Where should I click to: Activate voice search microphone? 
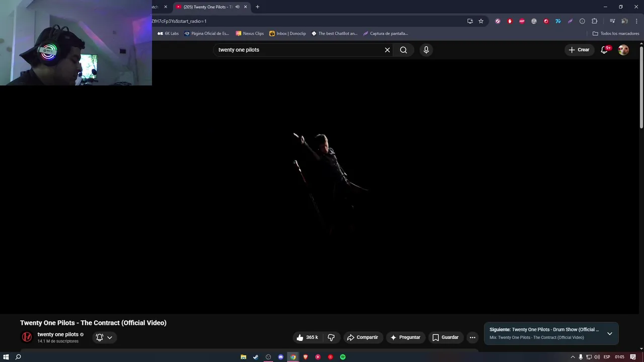point(426,50)
